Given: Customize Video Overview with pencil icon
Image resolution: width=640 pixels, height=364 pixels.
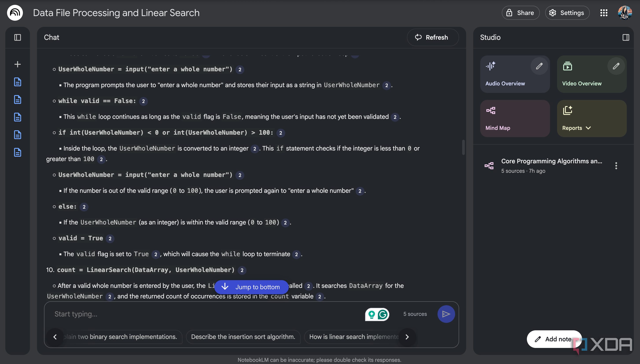Looking at the screenshot, I should 616,66.
